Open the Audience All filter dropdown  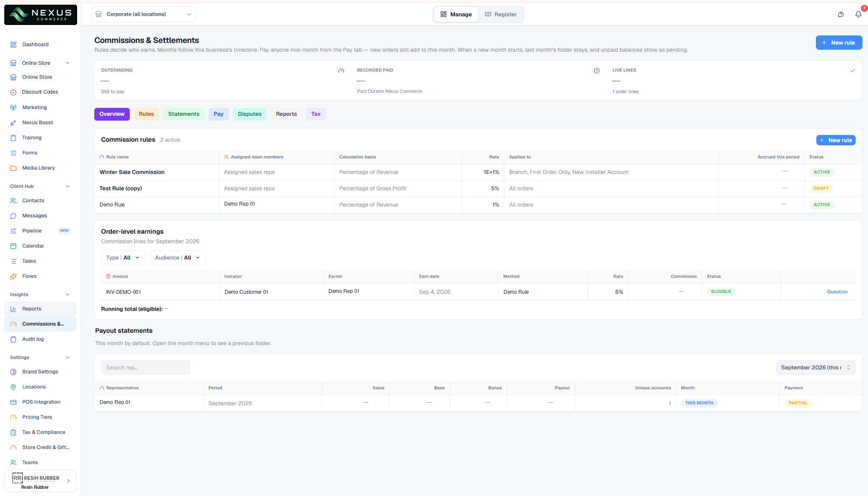(x=178, y=258)
